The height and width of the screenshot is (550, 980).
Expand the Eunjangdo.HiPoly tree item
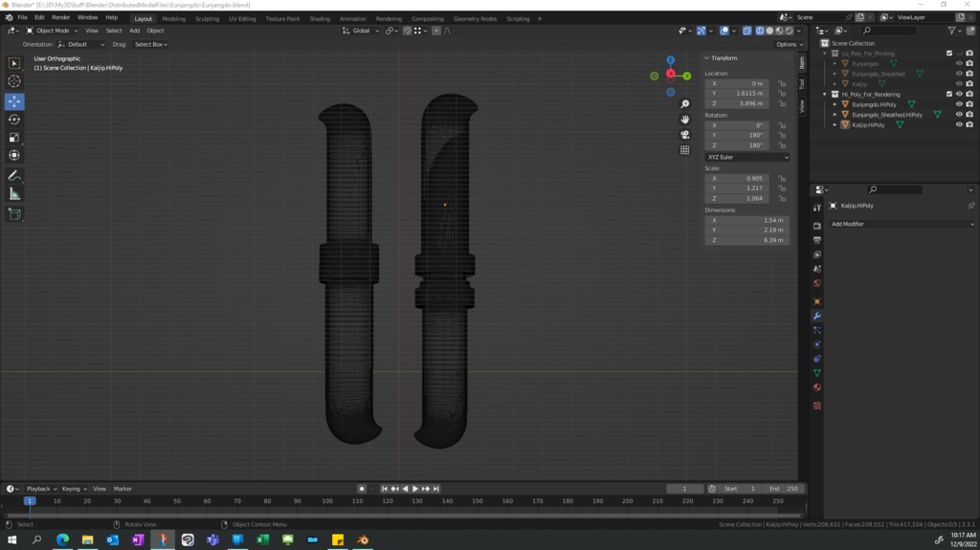pos(835,104)
